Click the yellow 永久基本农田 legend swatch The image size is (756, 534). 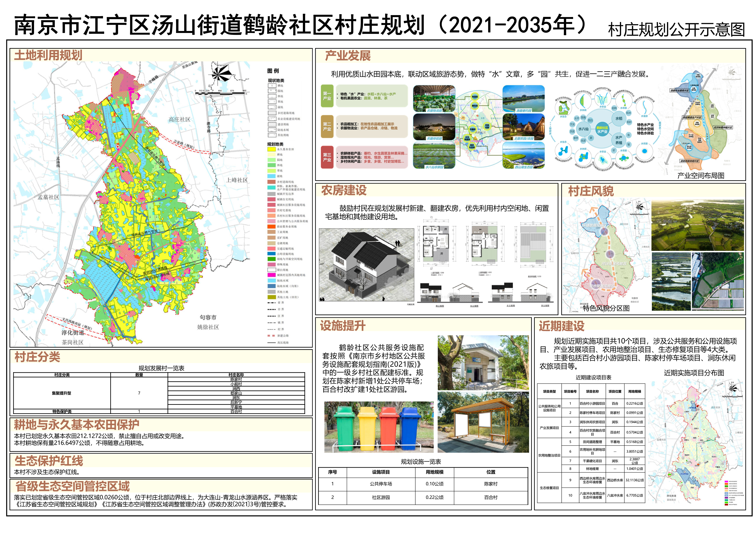click(x=271, y=149)
